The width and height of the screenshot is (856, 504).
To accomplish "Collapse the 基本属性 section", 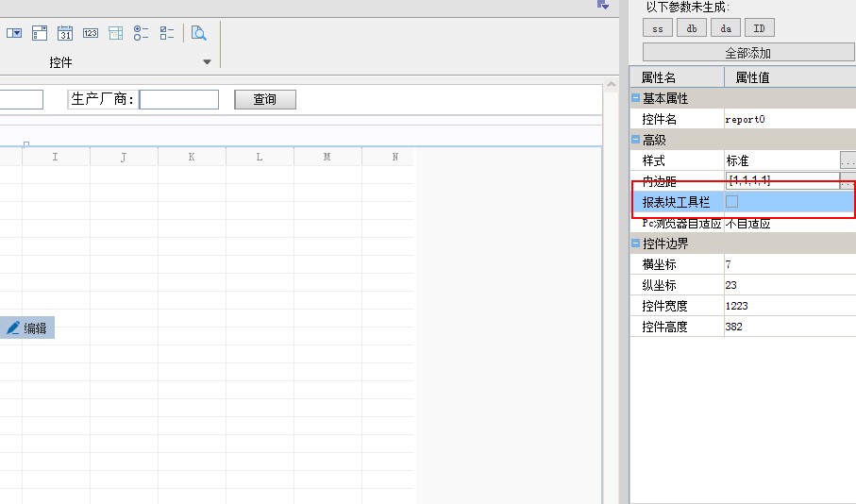I will click(635, 98).
